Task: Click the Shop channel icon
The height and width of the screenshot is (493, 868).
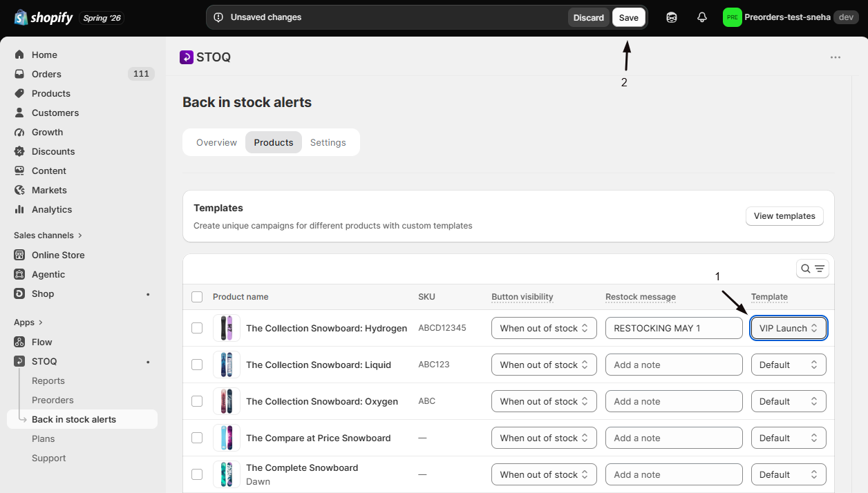Action: click(19, 293)
